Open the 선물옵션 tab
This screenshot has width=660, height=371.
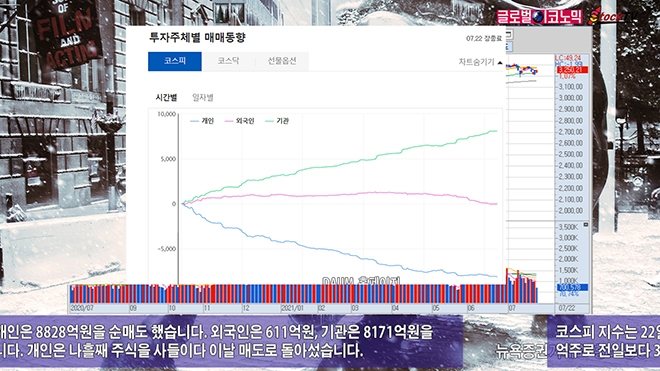pos(282,61)
